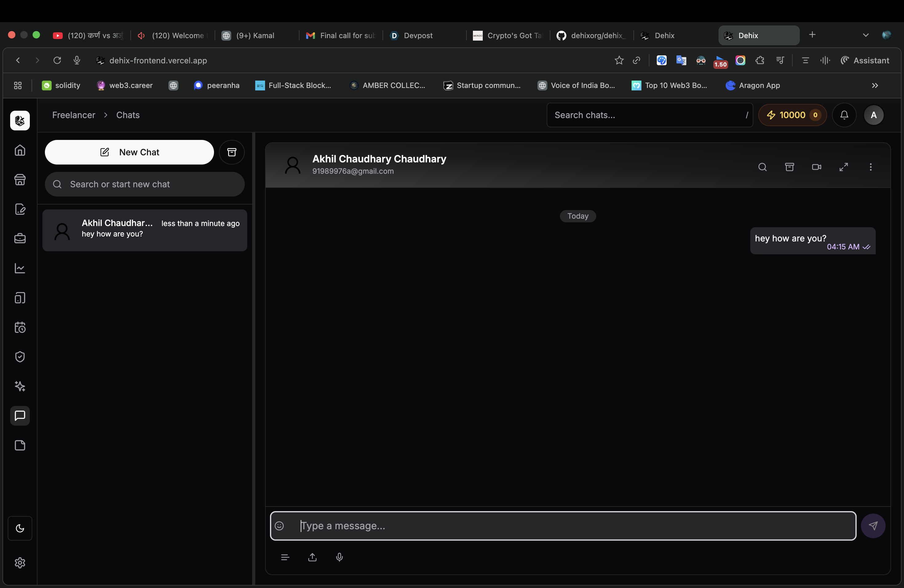Image resolution: width=904 pixels, height=588 pixels.
Task: Expand the browser tab list chevron
Action: click(865, 35)
